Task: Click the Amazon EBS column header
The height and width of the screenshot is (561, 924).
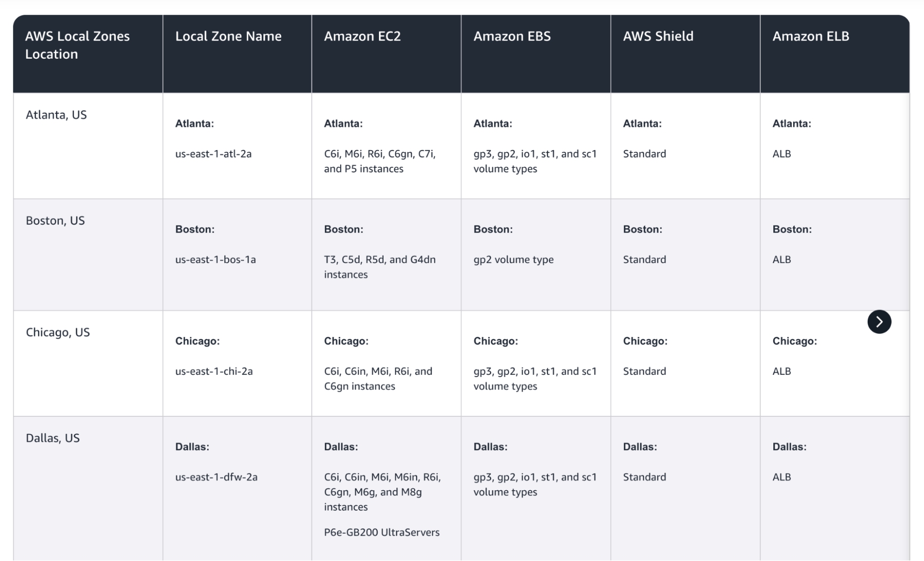Action: (512, 36)
